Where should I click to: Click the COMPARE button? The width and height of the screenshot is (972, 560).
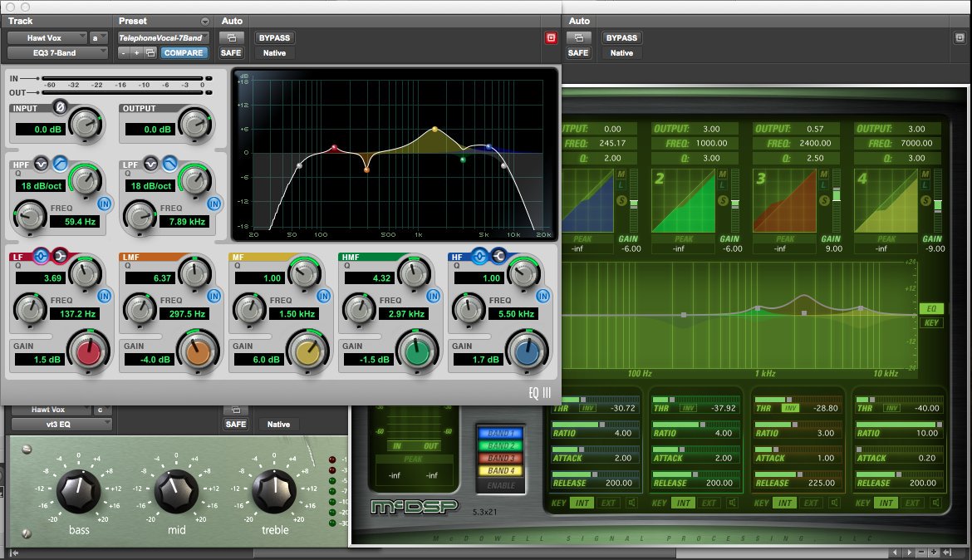184,52
